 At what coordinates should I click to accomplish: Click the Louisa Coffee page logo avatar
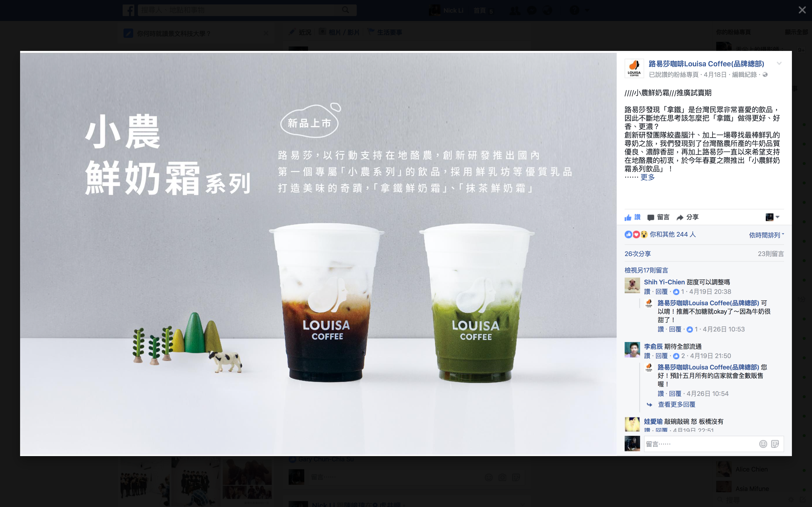(x=634, y=68)
